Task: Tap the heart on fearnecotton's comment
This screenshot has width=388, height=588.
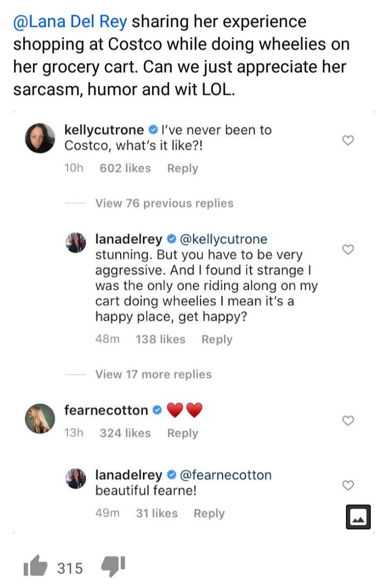Action: click(x=348, y=420)
